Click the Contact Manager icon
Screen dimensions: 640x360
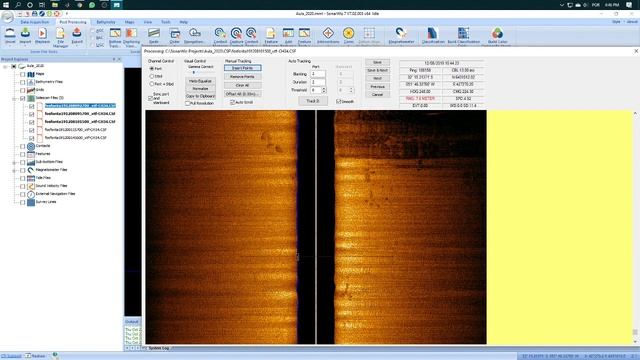[220, 33]
